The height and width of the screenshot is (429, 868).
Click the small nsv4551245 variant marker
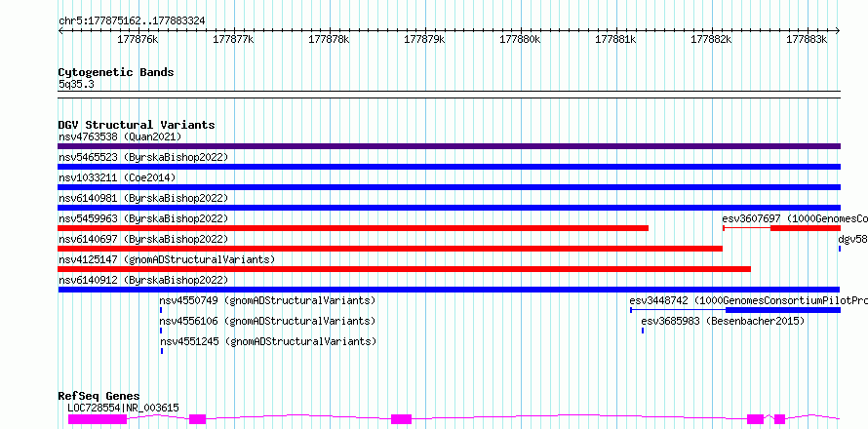pyautogui.click(x=162, y=351)
